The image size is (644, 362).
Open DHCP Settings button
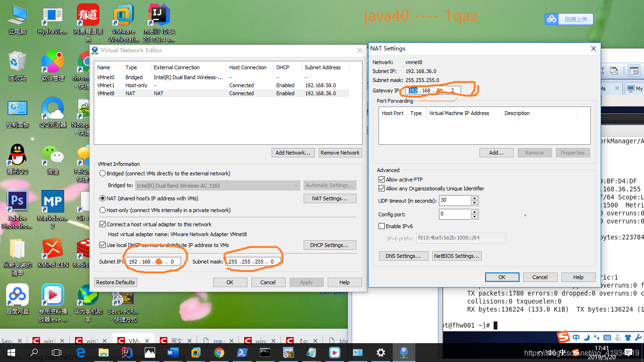pyautogui.click(x=330, y=245)
